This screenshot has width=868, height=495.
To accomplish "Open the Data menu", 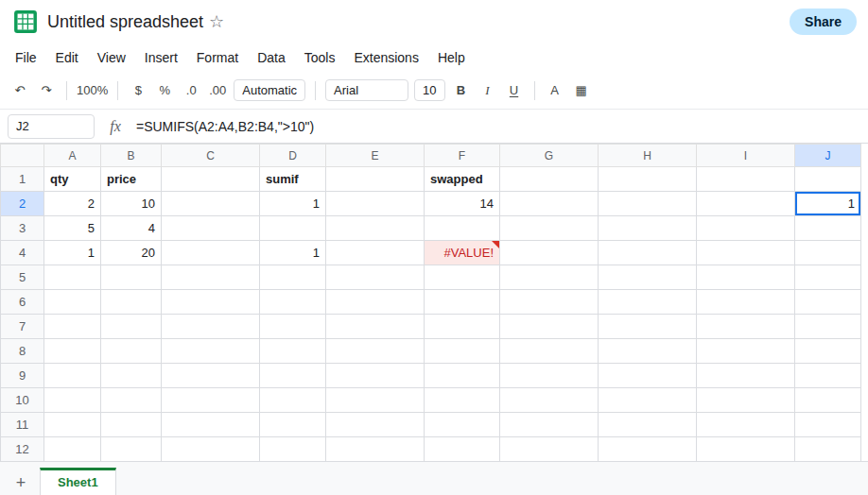I will pos(271,58).
